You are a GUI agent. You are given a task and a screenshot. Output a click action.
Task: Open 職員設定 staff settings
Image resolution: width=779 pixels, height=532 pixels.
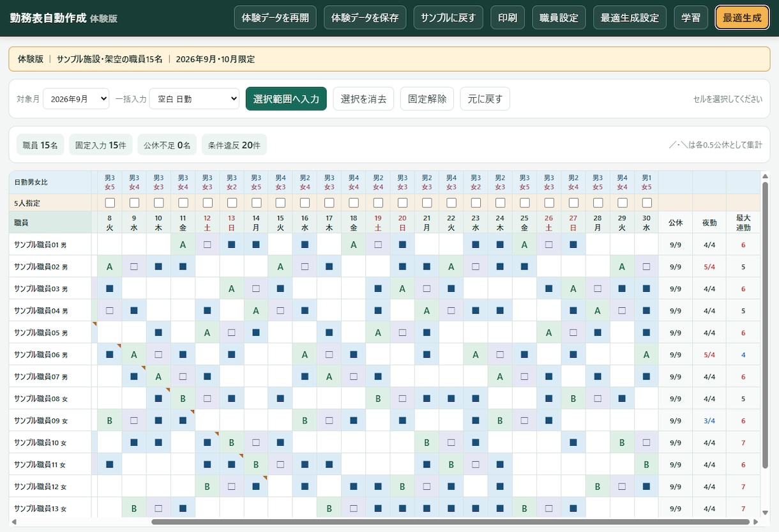pyautogui.click(x=559, y=17)
